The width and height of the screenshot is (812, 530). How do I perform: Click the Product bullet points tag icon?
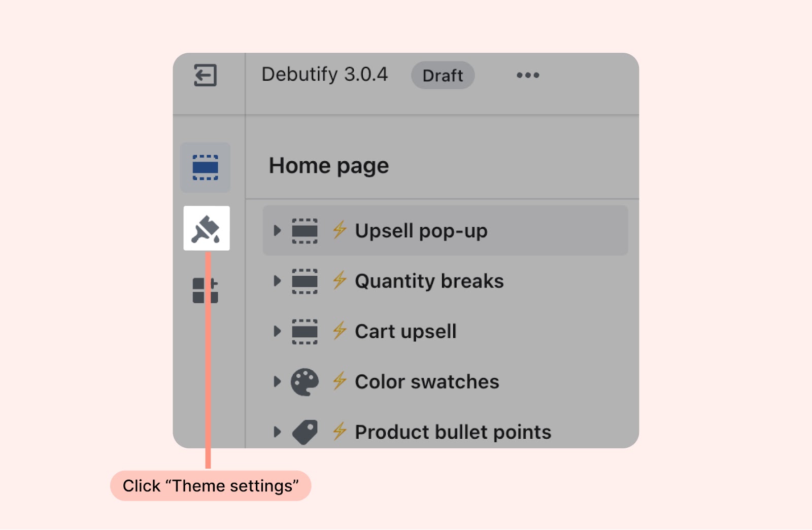[x=304, y=432]
